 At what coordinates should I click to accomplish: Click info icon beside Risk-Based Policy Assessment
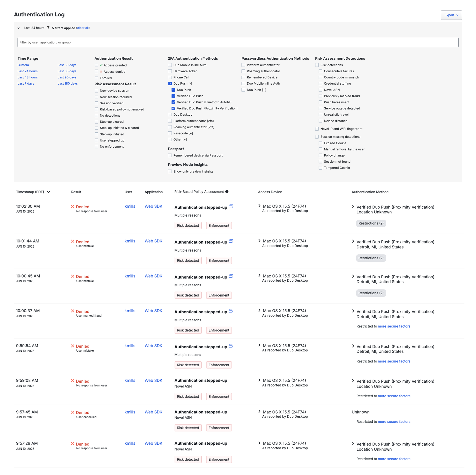(227, 192)
